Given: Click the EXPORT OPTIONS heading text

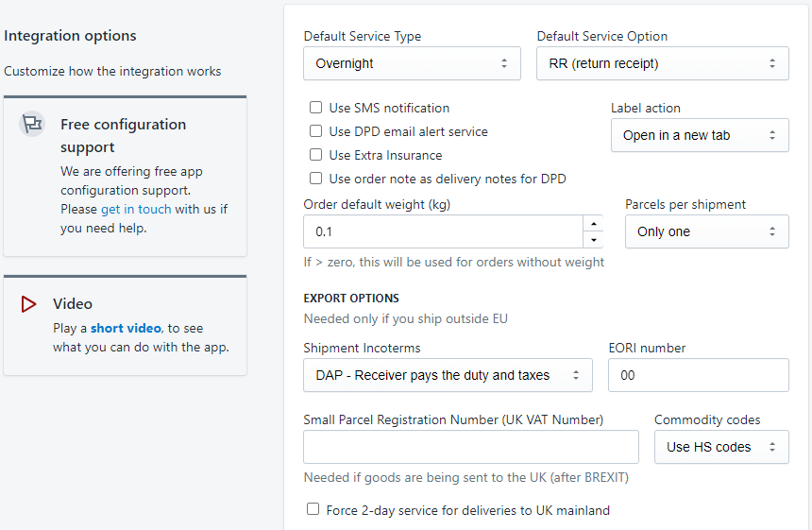Looking at the screenshot, I should point(351,299).
